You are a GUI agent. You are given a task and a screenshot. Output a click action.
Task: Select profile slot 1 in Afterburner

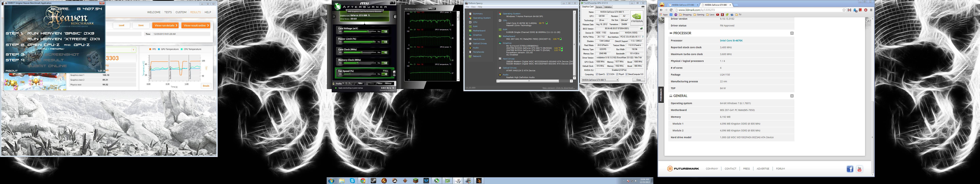point(344,83)
